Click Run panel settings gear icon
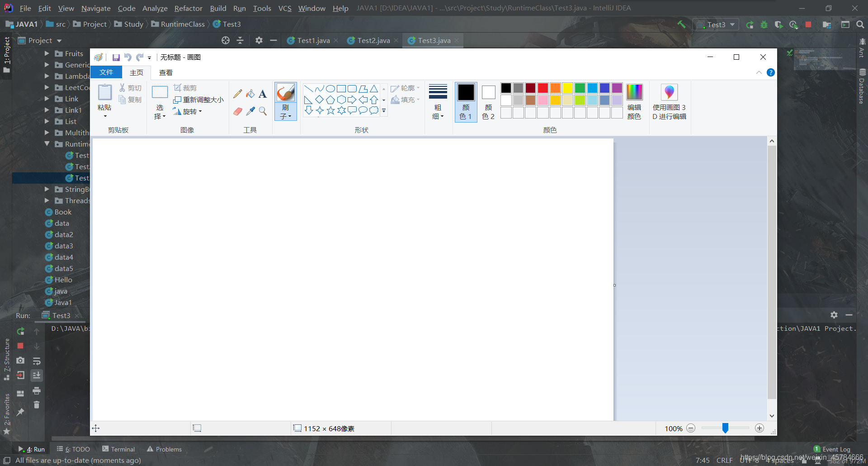Image resolution: width=868 pixels, height=466 pixels. (834, 315)
